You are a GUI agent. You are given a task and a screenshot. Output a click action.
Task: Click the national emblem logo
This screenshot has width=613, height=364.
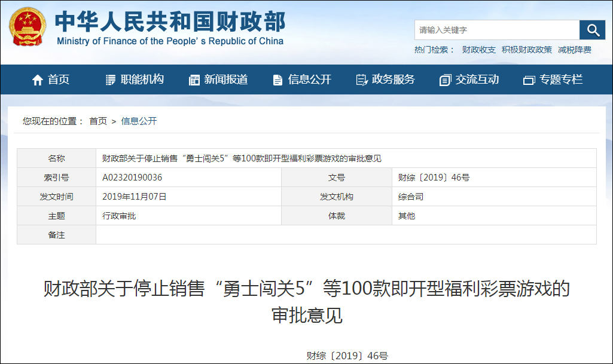point(28,26)
